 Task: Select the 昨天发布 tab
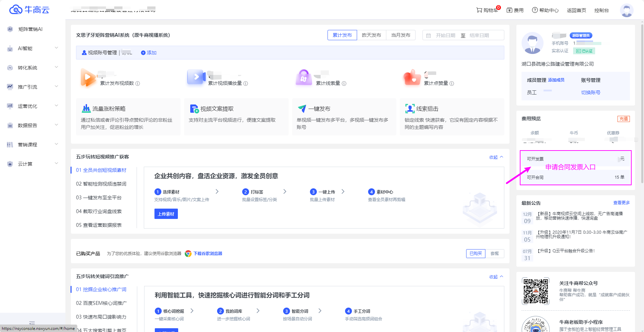click(x=372, y=35)
